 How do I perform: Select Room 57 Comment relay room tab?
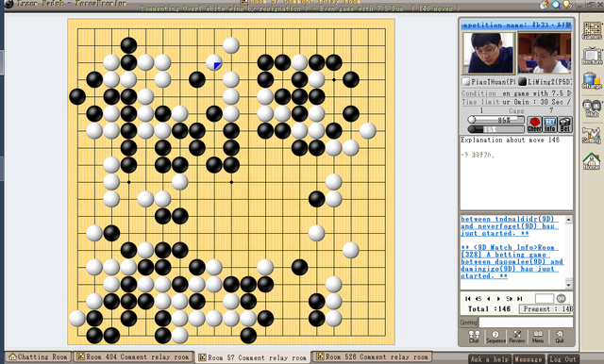[x=253, y=357]
